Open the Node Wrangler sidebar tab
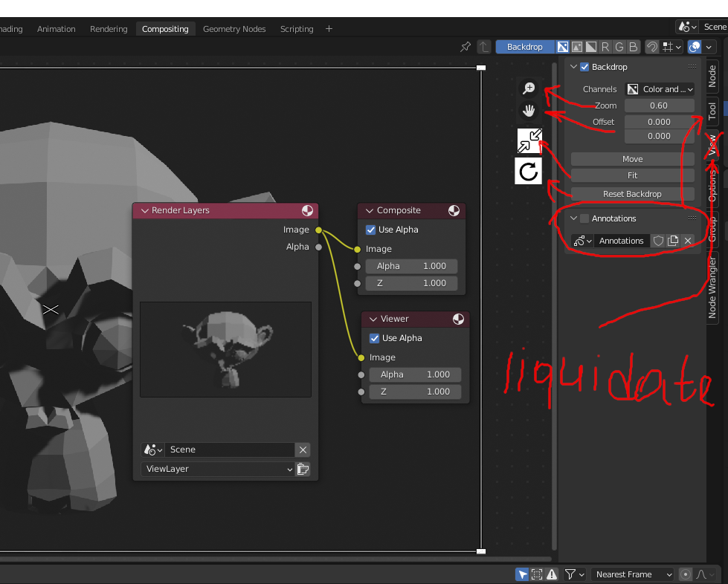Image resolution: width=728 pixels, height=584 pixels. 712,288
